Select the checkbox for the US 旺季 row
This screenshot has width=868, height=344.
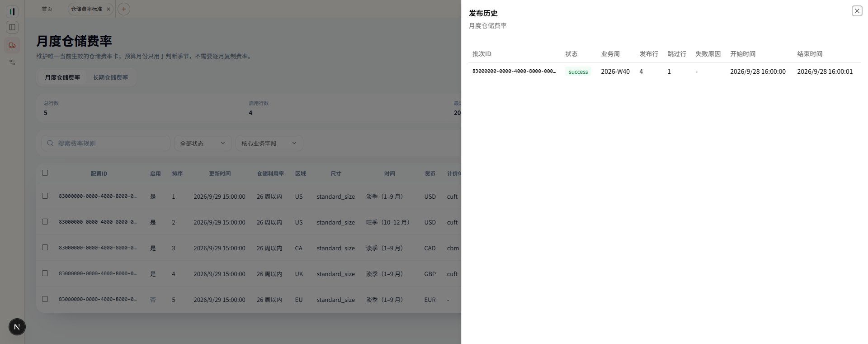(x=45, y=221)
